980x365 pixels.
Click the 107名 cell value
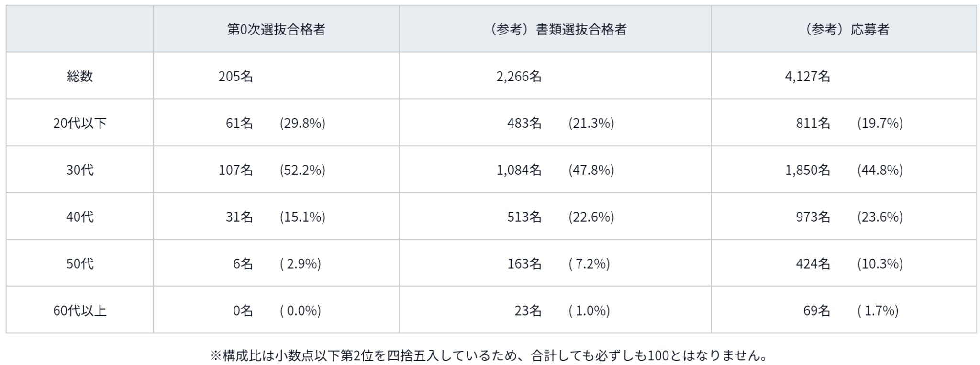(x=235, y=170)
